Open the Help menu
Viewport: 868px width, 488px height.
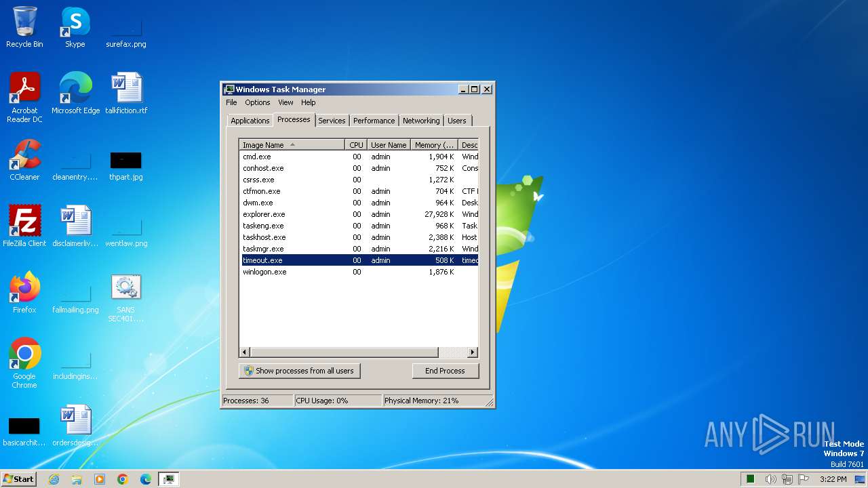[x=309, y=102]
